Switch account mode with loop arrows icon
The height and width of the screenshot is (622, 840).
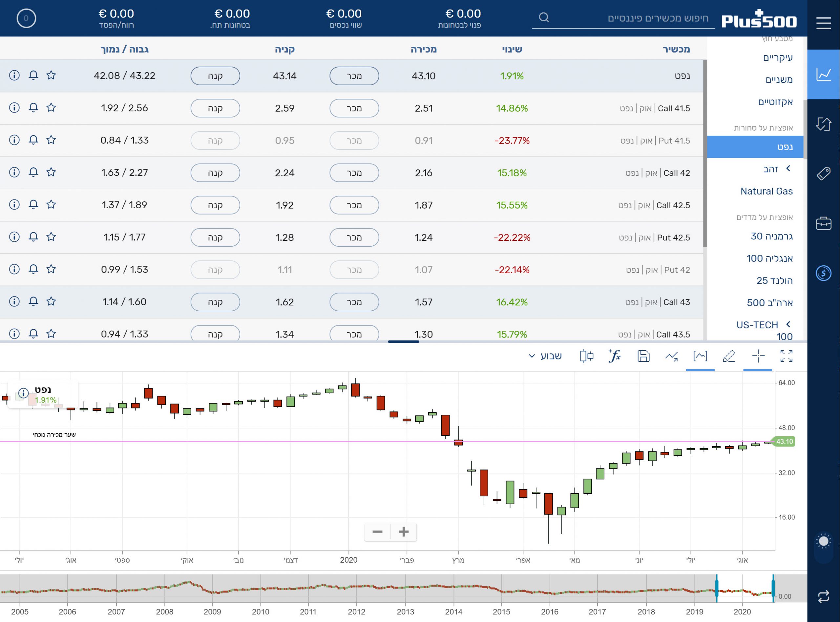(824, 597)
